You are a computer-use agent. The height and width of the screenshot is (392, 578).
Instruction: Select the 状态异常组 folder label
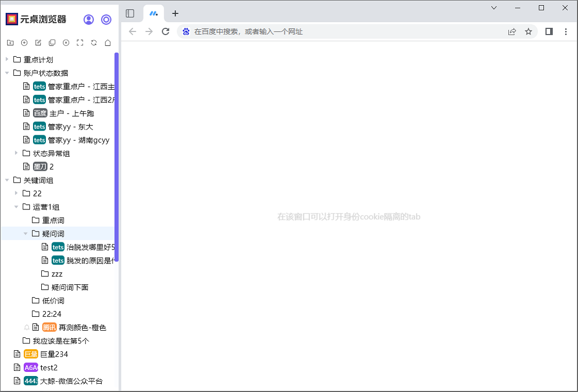point(51,153)
